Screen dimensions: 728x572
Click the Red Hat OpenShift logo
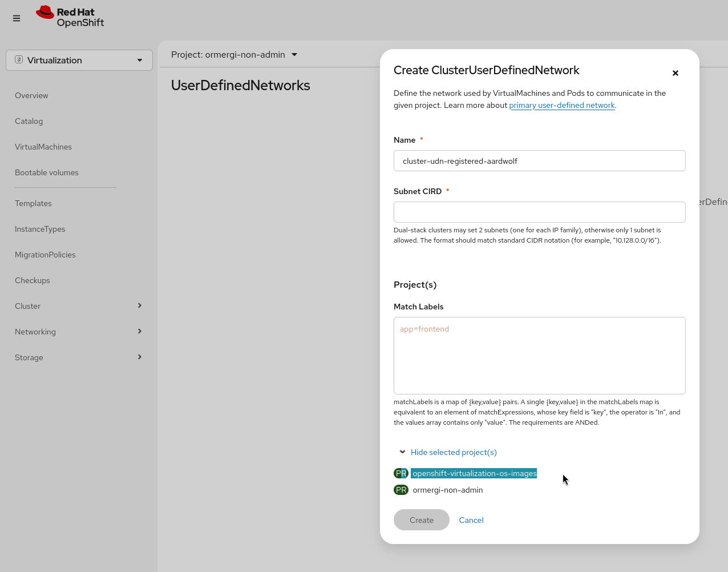[x=70, y=17]
